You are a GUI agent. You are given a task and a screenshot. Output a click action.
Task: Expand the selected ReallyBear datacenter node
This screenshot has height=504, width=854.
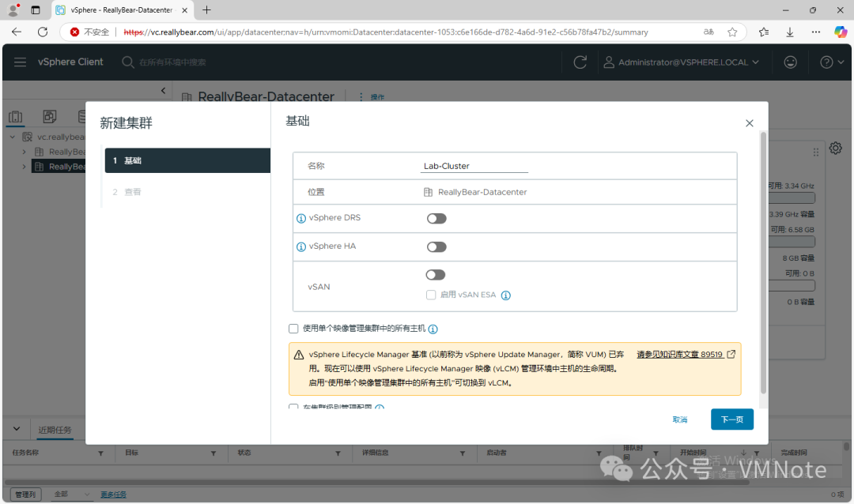[x=24, y=167]
